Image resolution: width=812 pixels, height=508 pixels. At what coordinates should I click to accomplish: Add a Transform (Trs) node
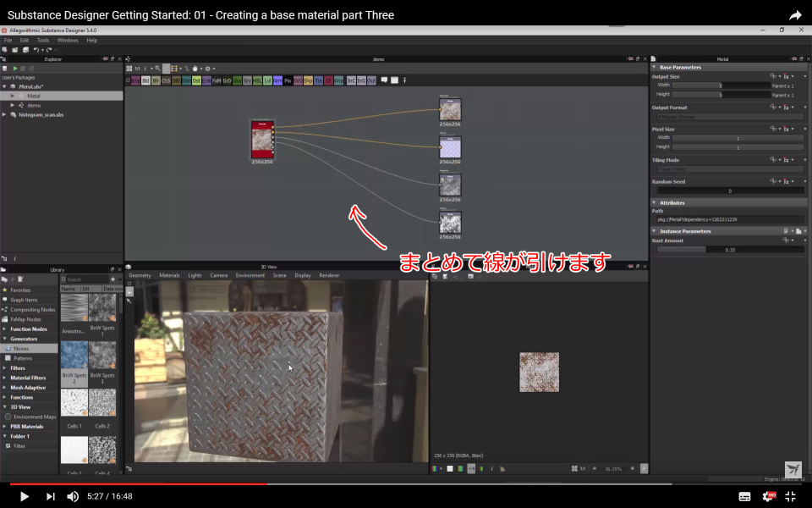(319, 80)
